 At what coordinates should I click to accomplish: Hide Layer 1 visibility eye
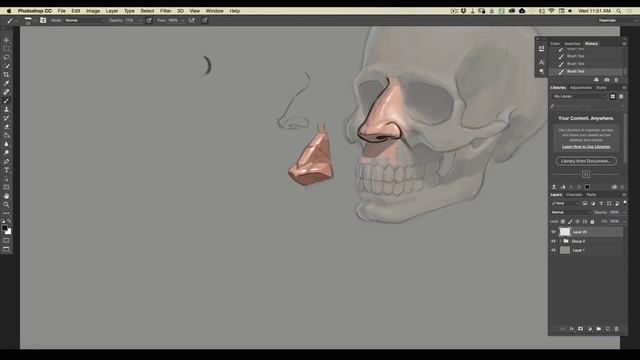[553, 250]
